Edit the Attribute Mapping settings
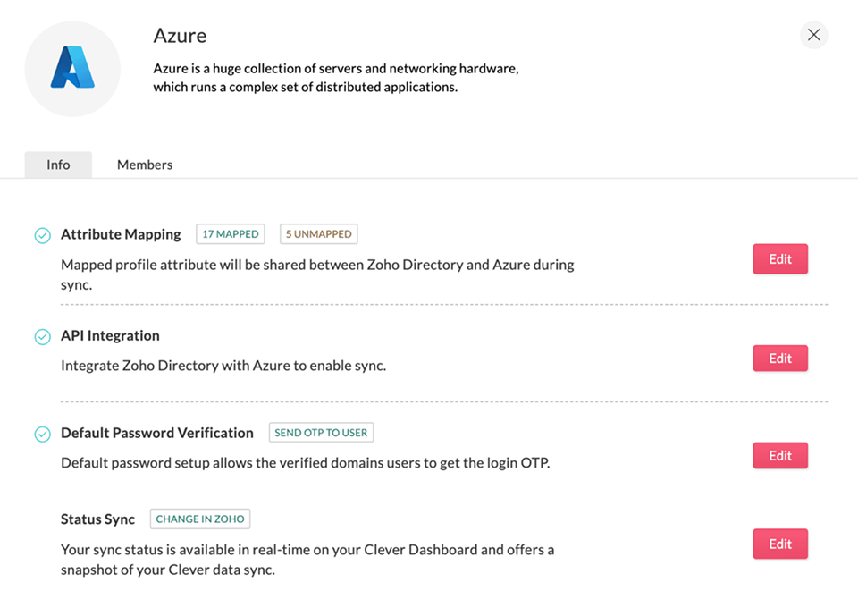The width and height of the screenshot is (858, 616). pos(779,259)
